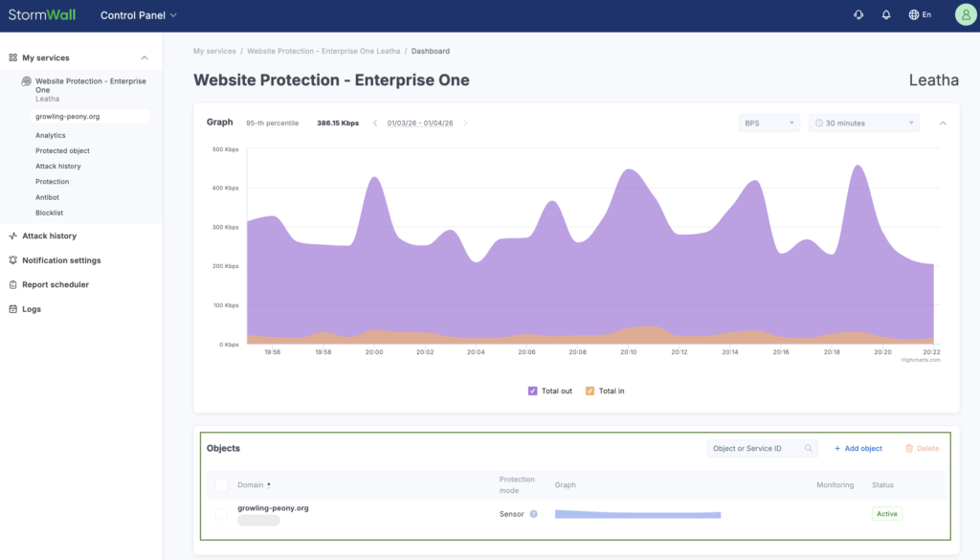Go to next date range arrow

[465, 123]
